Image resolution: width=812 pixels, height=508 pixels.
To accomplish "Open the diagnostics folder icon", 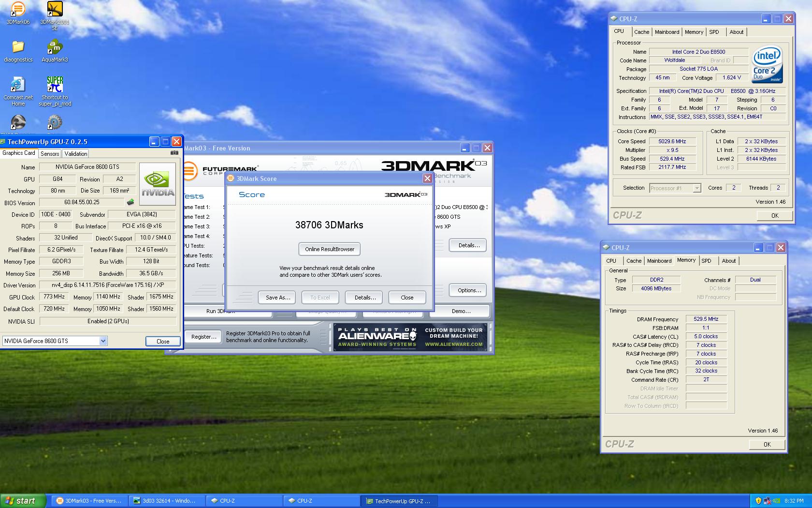I will (18, 51).
